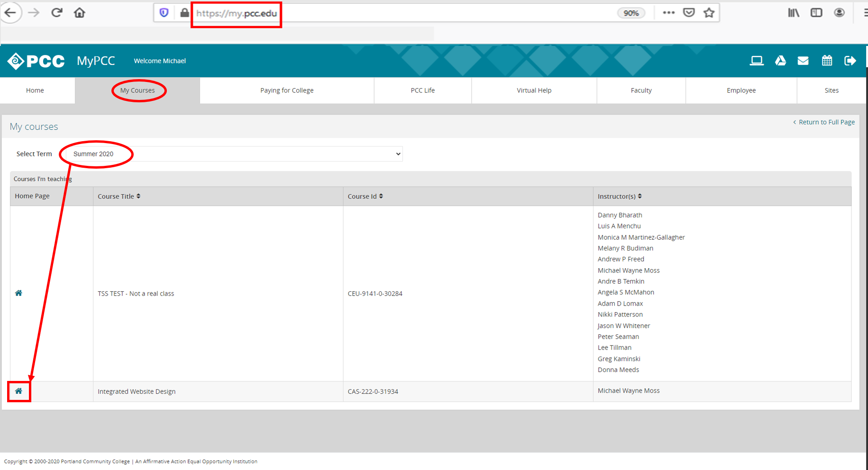Click the tracking protection shield icon
Screen dimensions: 868x470
[x=164, y=12]
